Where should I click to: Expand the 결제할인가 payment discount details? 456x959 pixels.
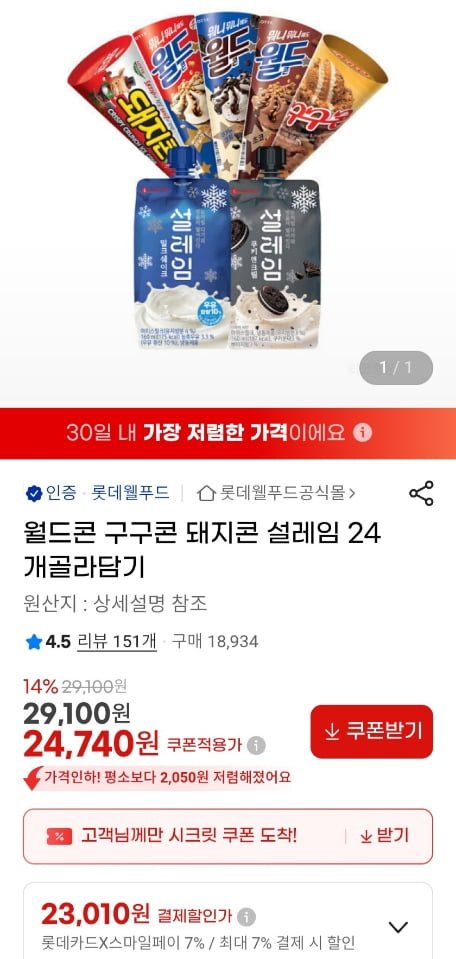(398, 927)
